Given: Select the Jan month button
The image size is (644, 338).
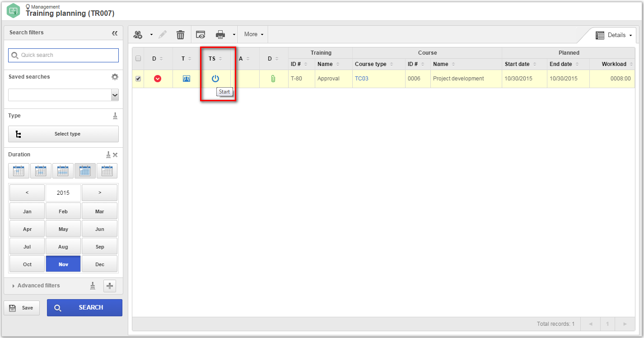Looking at the screenshot, I should point(27,211).
